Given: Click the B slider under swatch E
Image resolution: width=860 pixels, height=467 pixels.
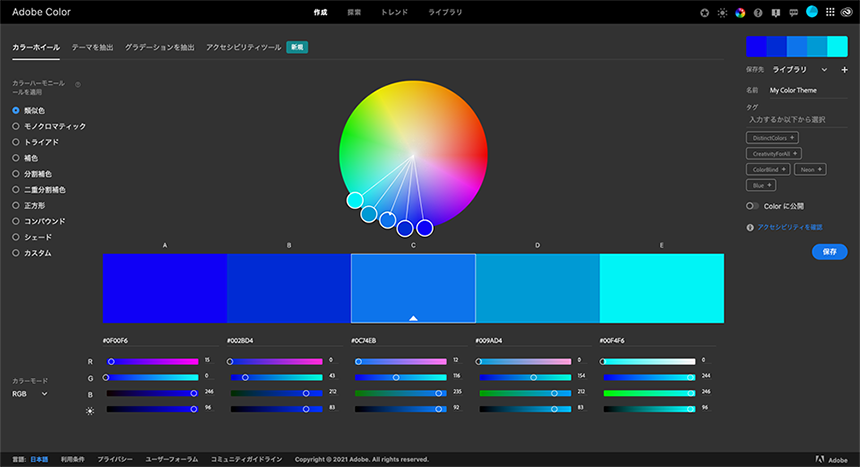Looking at the screenshot, I should [649, 393].
